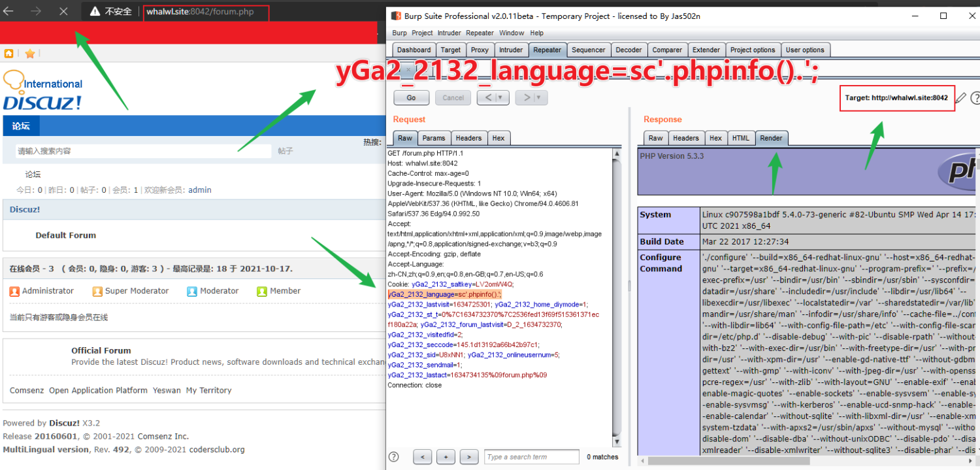
Task: Click the Cancel button in Repeater
Action: [x=453, y=98]
